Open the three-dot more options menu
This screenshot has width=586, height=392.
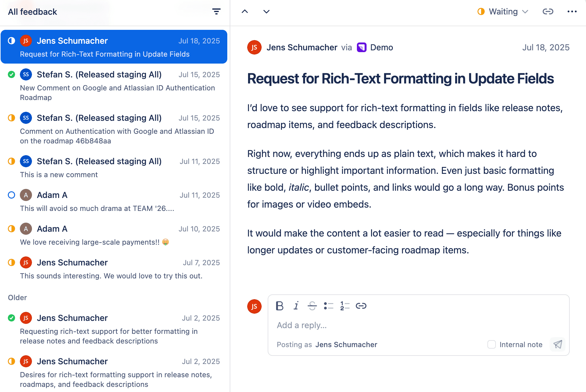click(572, 12)
